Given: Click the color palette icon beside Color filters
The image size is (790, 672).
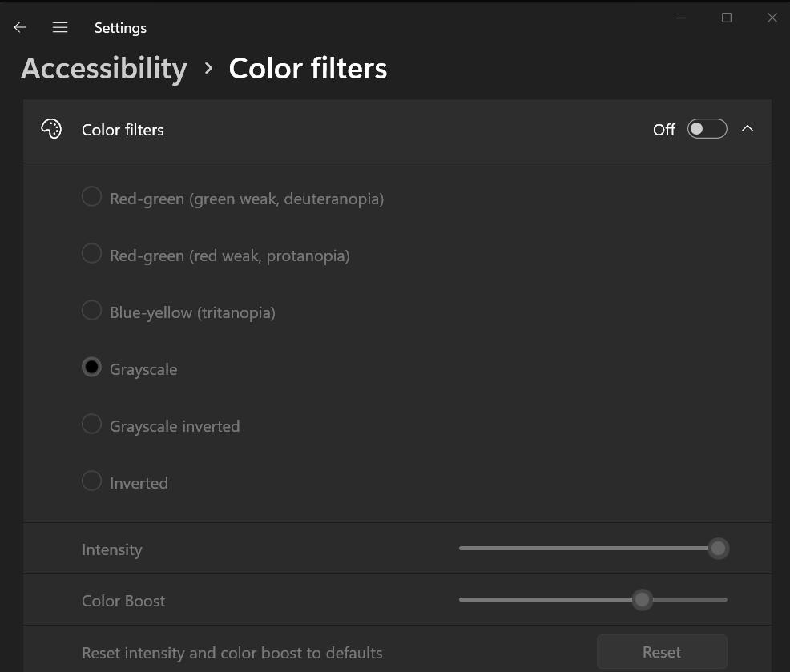Looking at the screenshot, I should (x=51, y=128).
